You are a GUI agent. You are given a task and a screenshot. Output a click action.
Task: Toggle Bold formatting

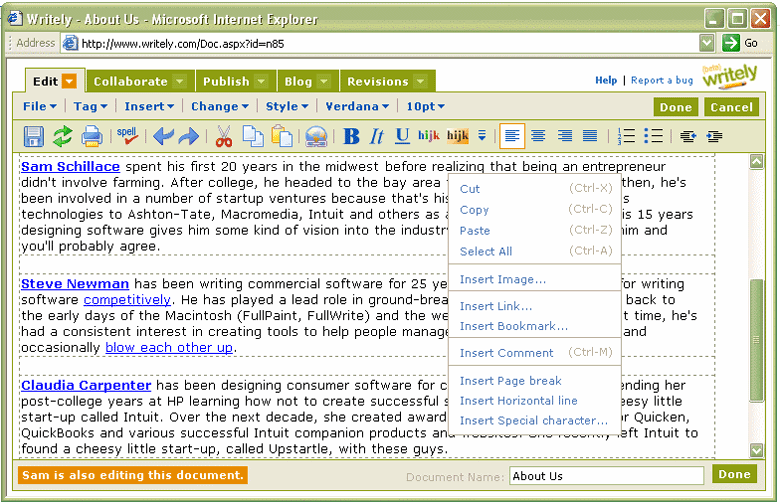351,136
